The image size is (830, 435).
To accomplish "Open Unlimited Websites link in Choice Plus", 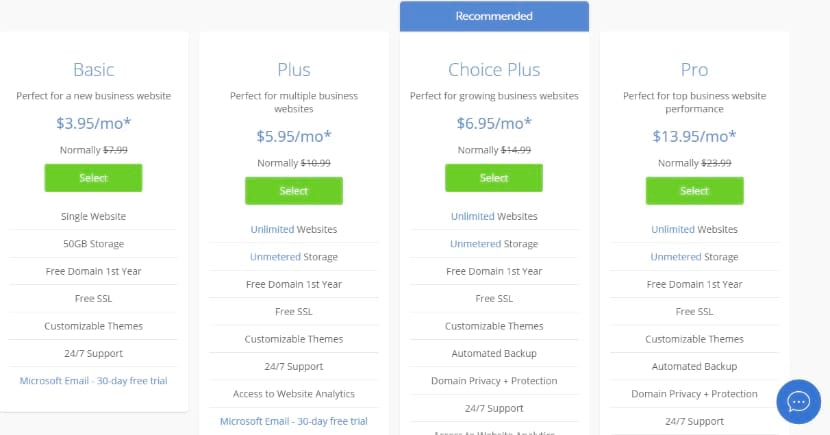I will coord(472,216).
